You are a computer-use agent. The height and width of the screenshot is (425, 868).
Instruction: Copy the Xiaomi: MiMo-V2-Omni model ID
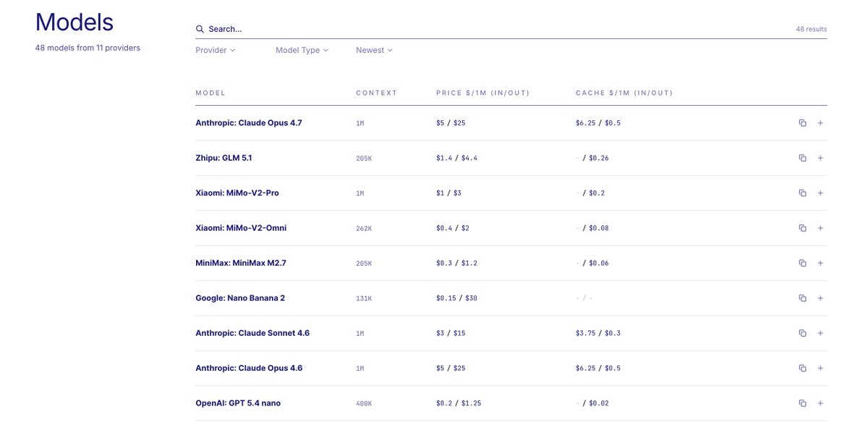click(x=802, y=228)
